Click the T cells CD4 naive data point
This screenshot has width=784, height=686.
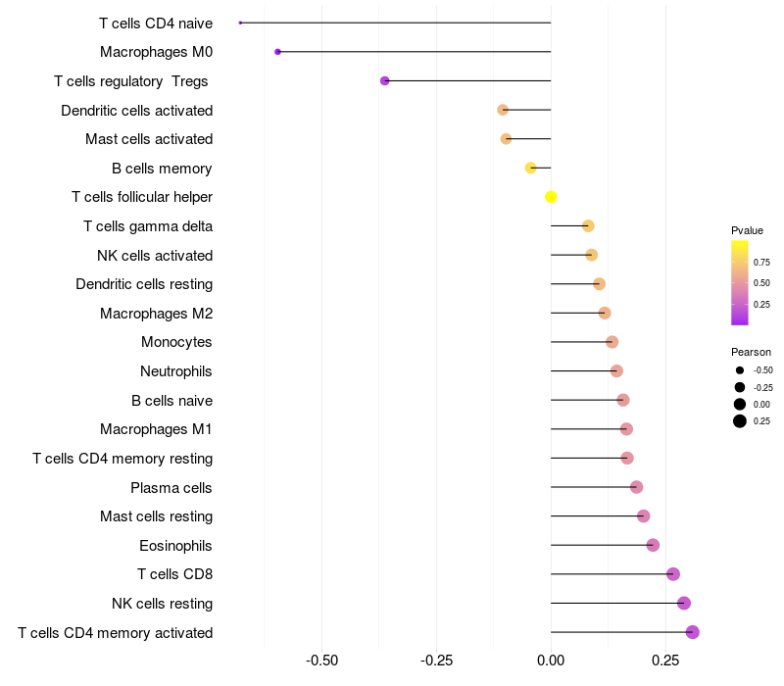click(240, 23)
